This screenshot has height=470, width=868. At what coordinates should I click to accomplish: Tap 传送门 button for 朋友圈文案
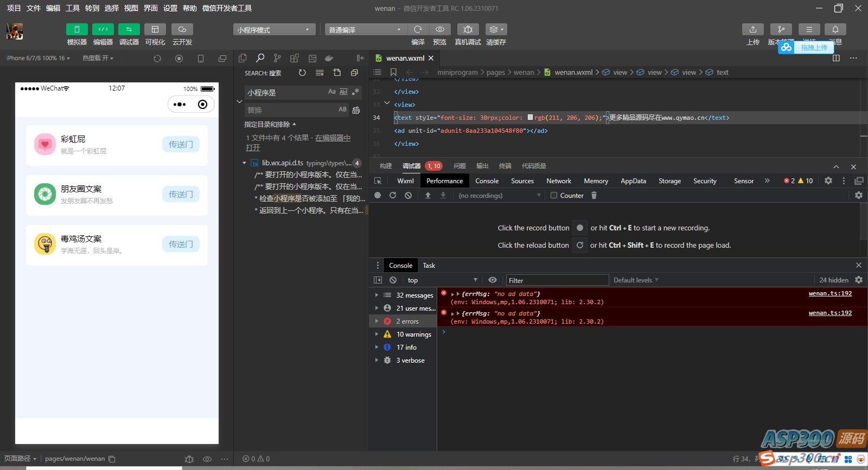point(181,194)
